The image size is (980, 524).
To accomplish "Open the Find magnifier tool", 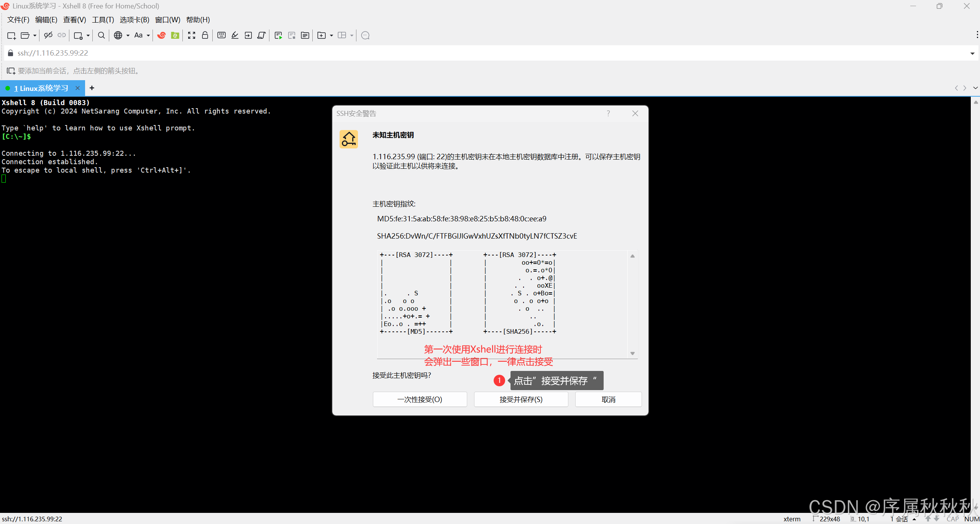I will click(x=101, y=35).
